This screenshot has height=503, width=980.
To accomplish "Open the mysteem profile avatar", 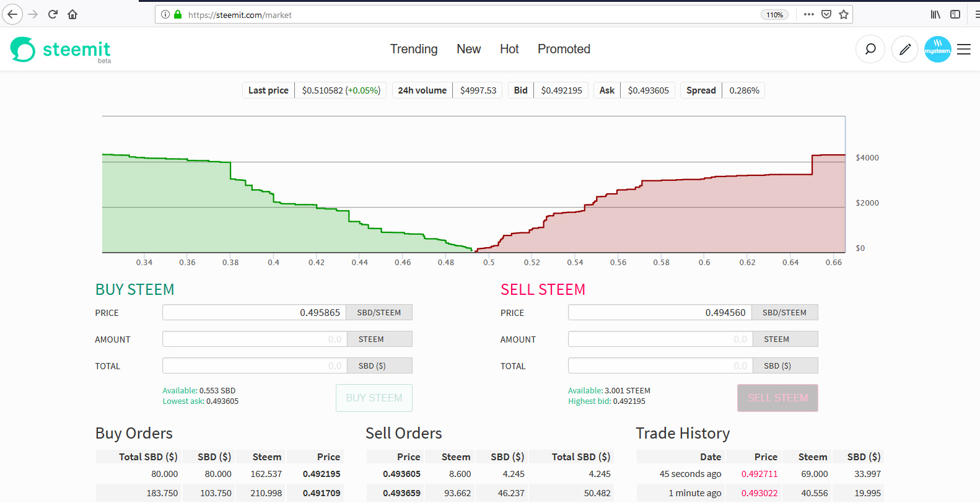I will 938,49.
